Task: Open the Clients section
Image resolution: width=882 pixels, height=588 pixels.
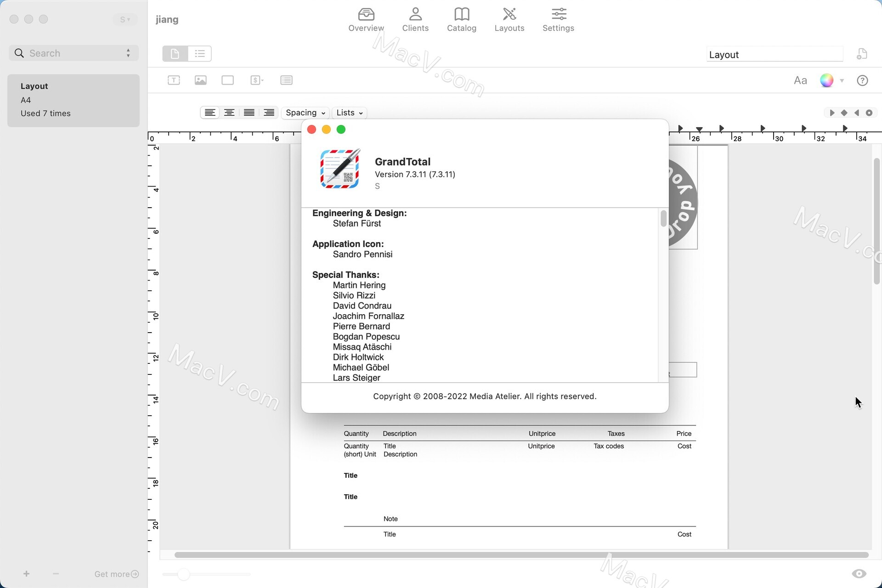Action: coord(415,20)
